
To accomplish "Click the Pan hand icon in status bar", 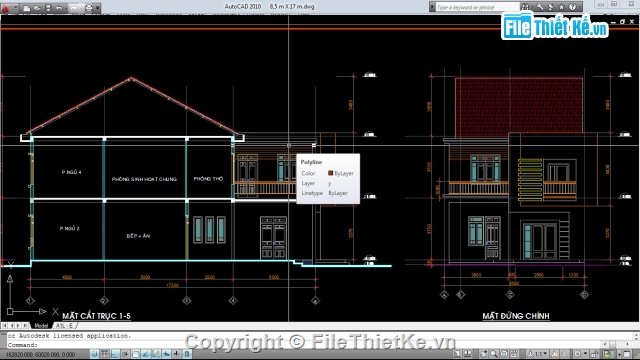I will [483, 354].
